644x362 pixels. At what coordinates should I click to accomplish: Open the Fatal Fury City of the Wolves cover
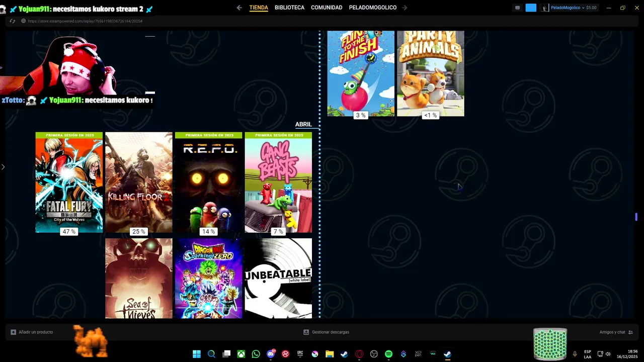tap(69, 183)
